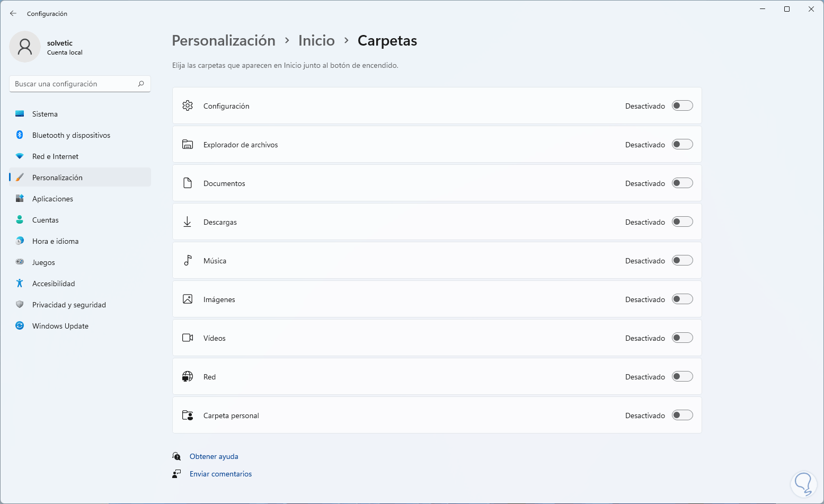Select Aplicaciones in the sidebar
This screenshot has width=824, height=504.
(52, 199)
